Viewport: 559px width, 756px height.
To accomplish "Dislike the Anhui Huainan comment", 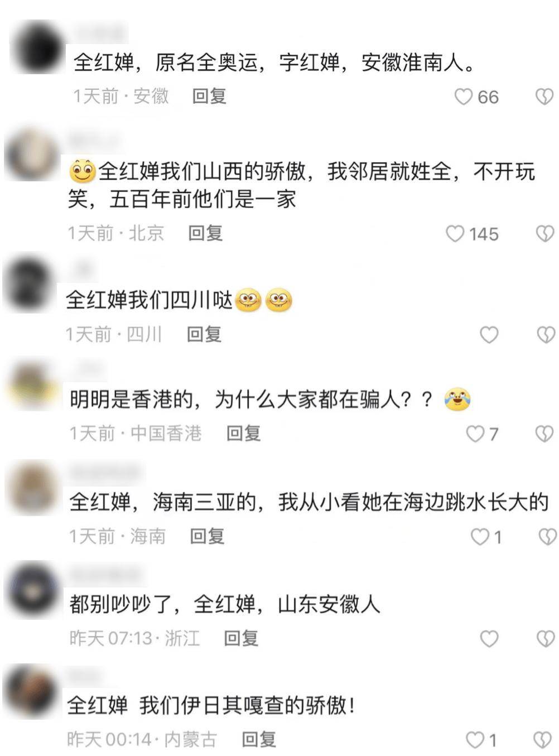I will point(544,97).
